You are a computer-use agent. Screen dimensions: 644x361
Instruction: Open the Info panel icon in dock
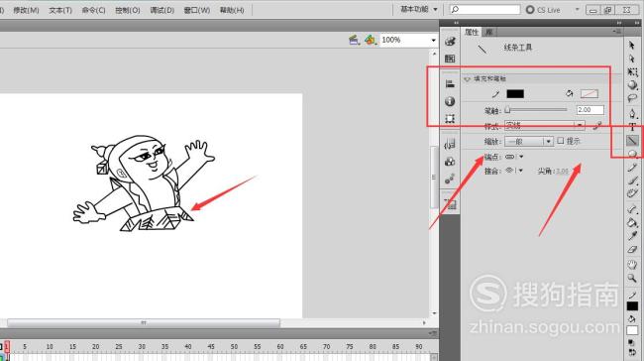[450, 101]
